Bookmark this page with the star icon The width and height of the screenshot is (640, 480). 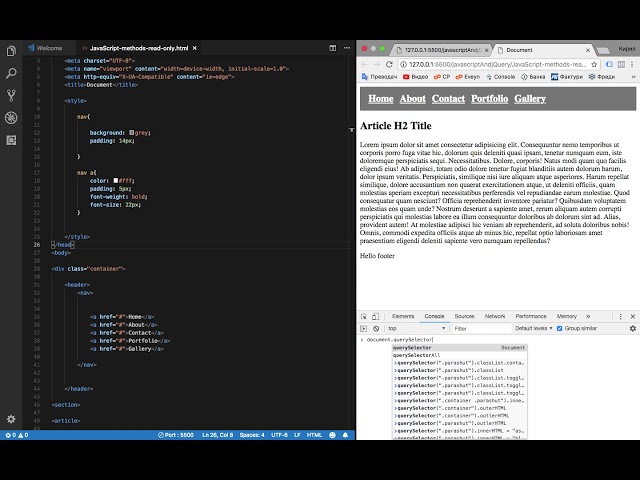click(594, 64)
